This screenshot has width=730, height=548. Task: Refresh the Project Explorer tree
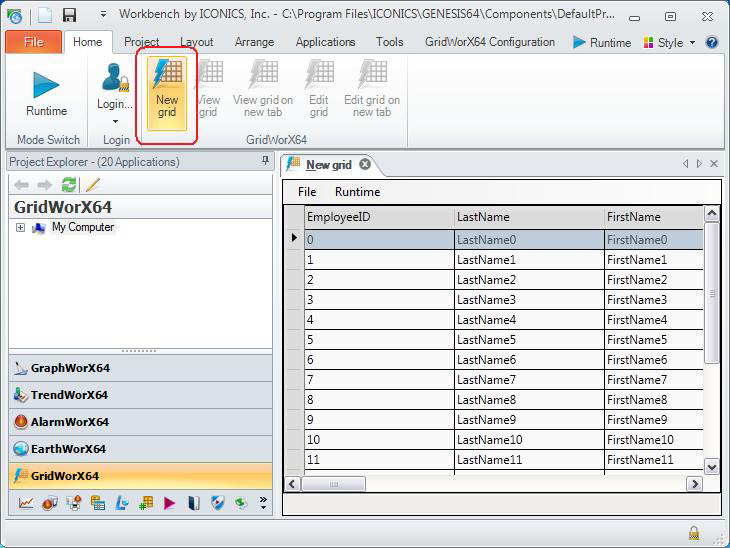coord(69,185)
